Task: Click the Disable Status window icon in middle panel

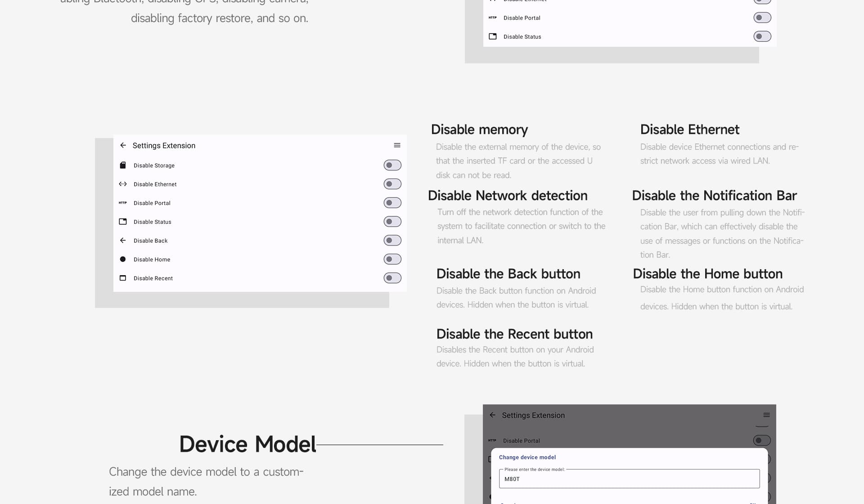Action: [x=123, y=222]
